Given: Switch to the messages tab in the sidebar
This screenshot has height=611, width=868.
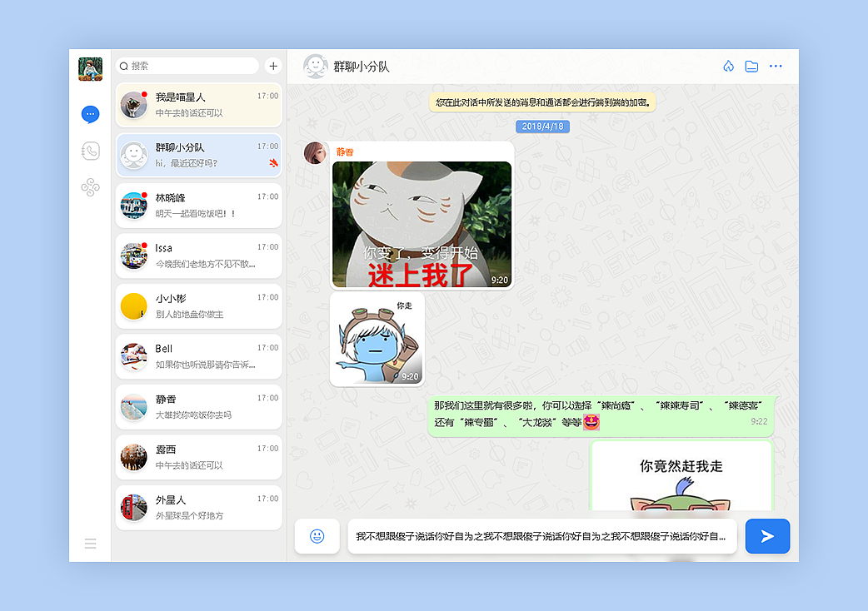Looking at the screenshot, I should 90,114.
